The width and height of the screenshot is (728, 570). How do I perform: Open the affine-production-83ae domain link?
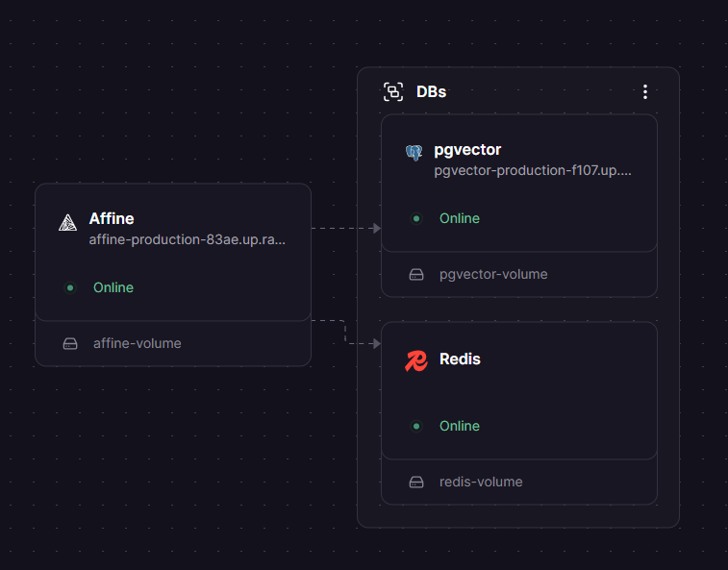[188, 239]
